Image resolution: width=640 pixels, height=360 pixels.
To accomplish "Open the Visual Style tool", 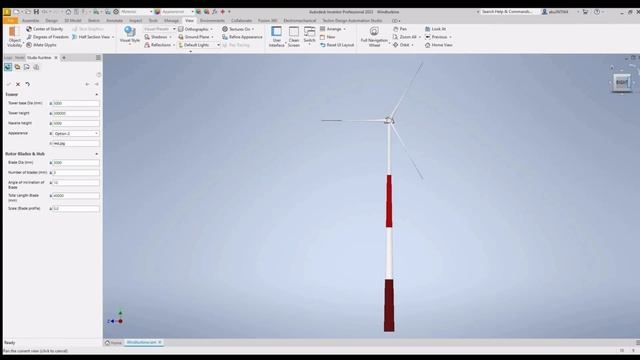I will point(130,35).
